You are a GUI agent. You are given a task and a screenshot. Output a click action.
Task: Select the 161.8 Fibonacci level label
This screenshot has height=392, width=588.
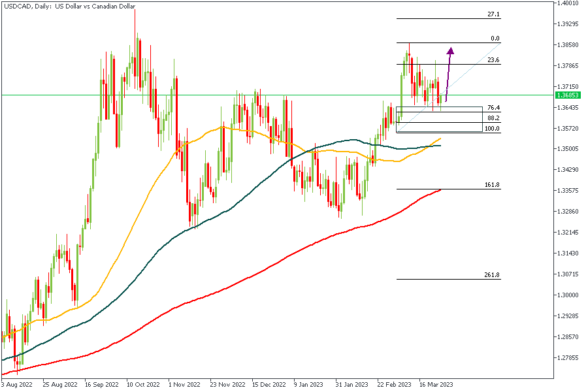click(x=492, y=186)
